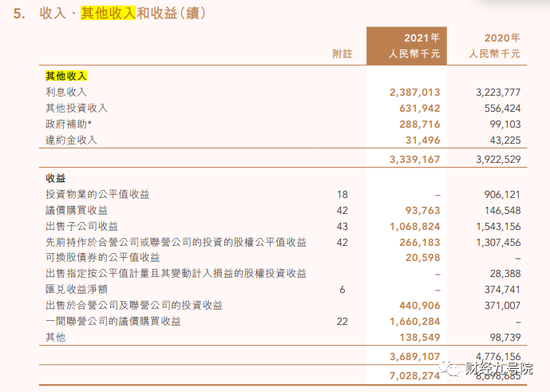Select the 違約金收入 row label

pyautogui.click(x=71, y=140)
